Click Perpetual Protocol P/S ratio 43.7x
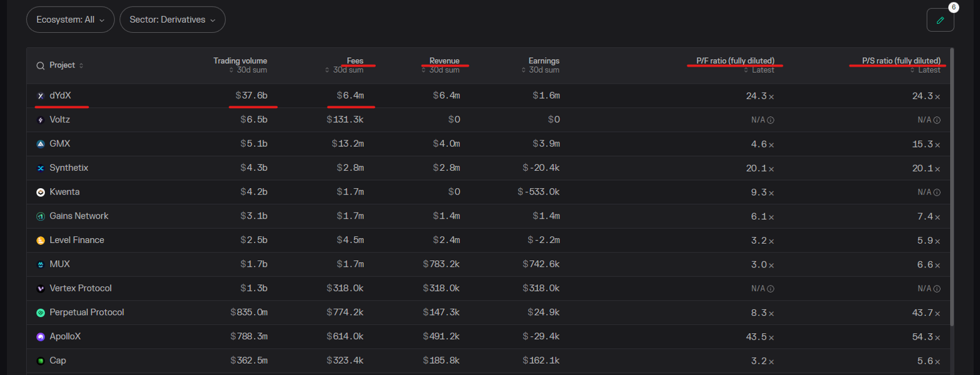 tap(926, 313)
